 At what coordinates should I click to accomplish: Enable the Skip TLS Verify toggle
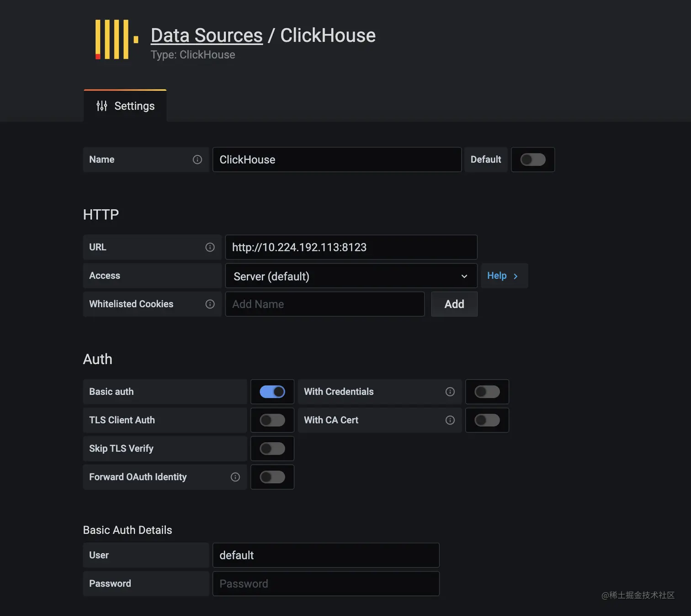pos(272,449)
